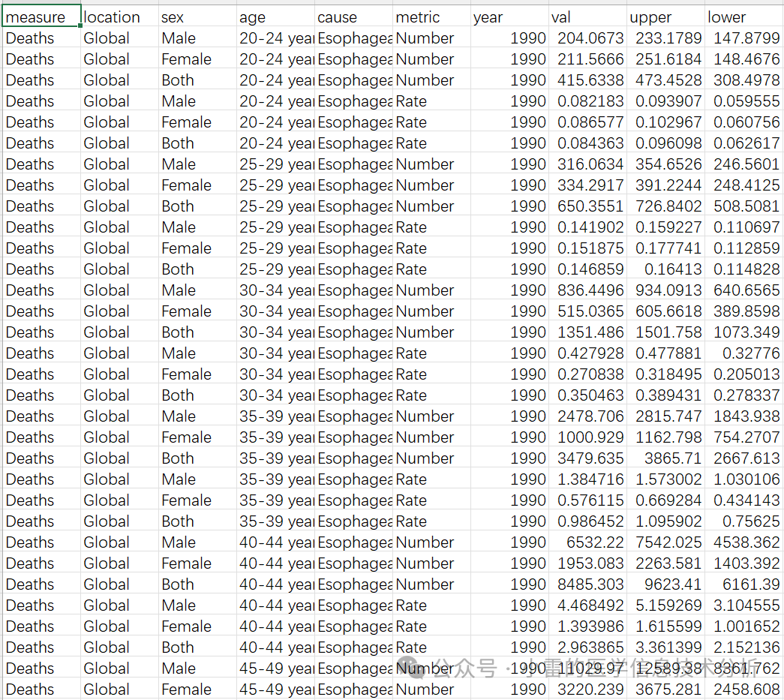
Task: Click the cell with value 0.389431
Action: pyautogui.click(x=665, y=395)
